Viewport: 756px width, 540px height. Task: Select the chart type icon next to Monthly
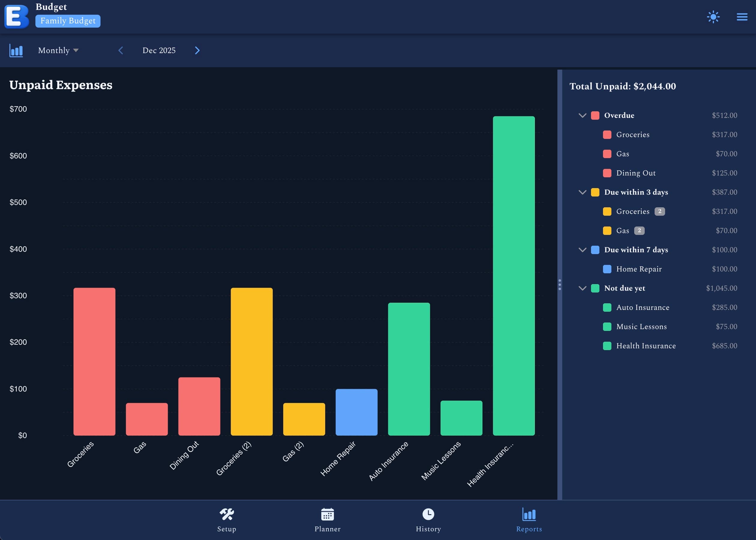pos(16,50)
